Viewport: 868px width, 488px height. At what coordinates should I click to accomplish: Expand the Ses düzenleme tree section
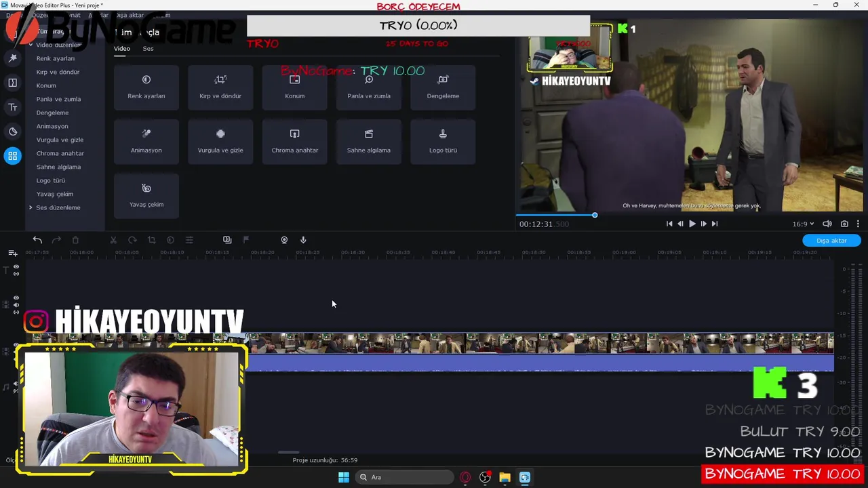coord(31,207)
